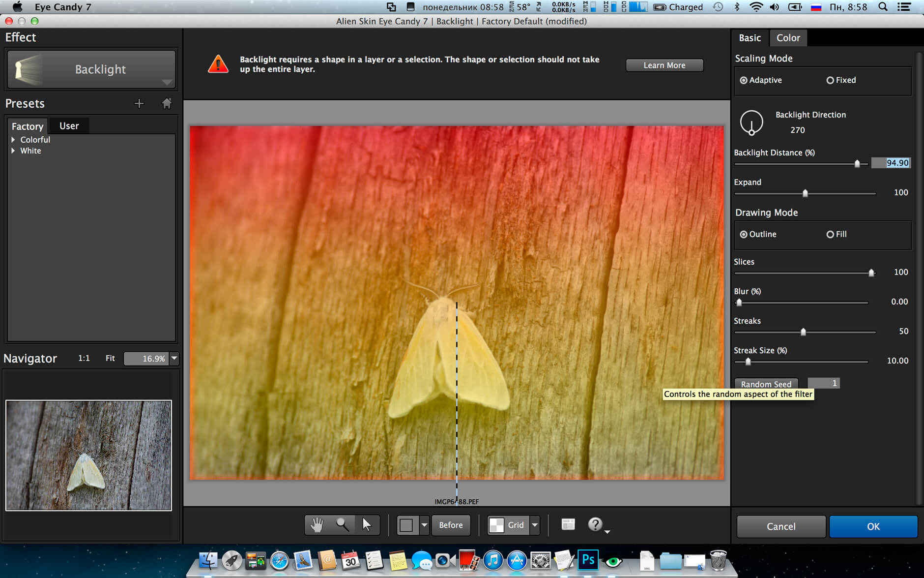This screenshot has width=924, height=578.
Task: Click the Backlight Distance slider handle
Action: tap(857, 163)
